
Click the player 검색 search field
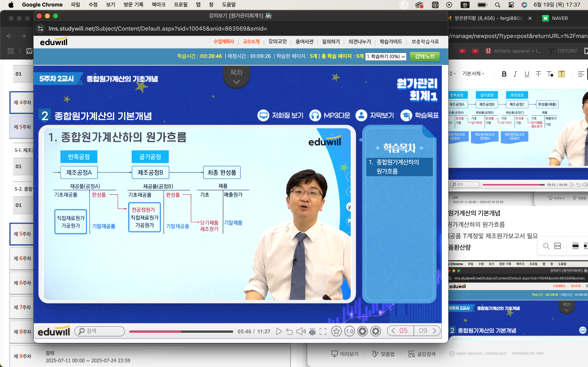[x=100, y=331]
